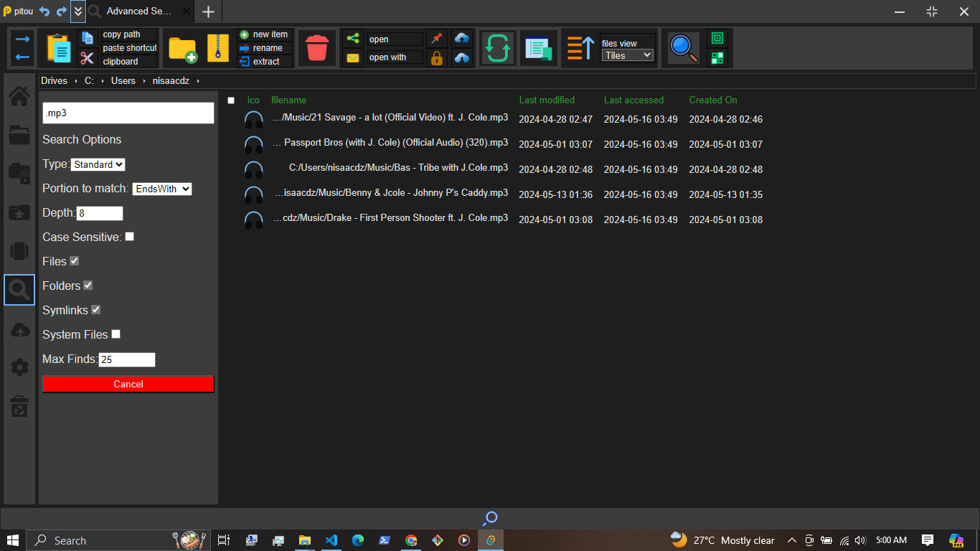Image resolution: width=980 pixels, height=551 pixels.
Task: Click the orange padlock icon
Action: pyautogui.click(x=436, y=58)
